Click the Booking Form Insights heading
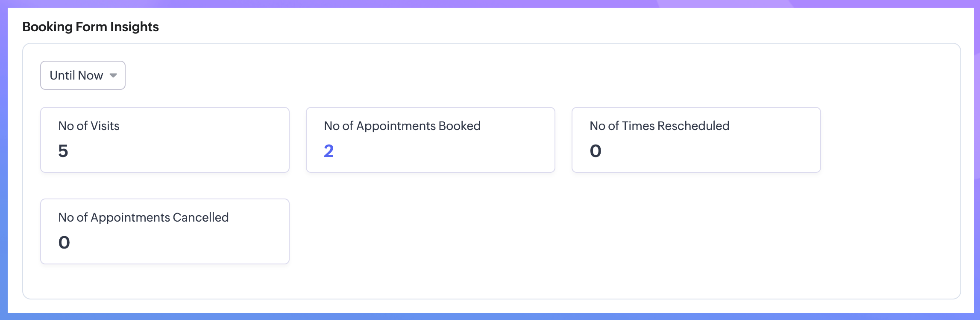Viewport: 980px width, 320px height. tap(91, 27)
